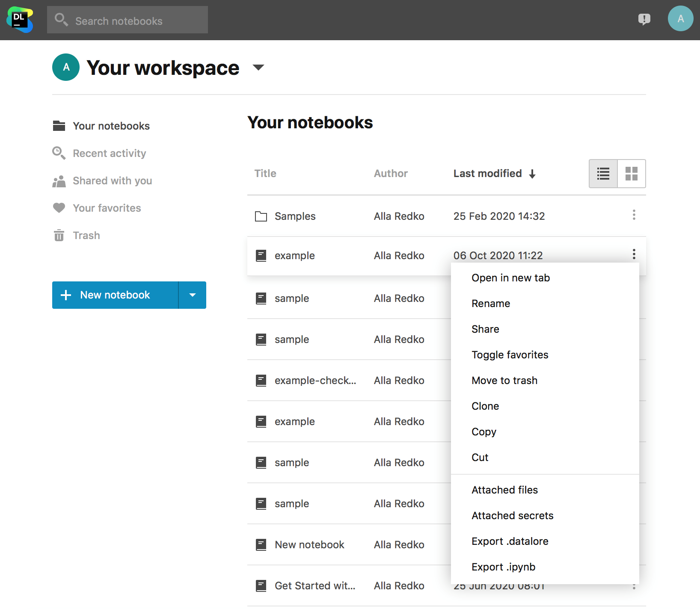Select Rename in the context menu
This screenshot has width=700, height=609.
tap(491, 304)
